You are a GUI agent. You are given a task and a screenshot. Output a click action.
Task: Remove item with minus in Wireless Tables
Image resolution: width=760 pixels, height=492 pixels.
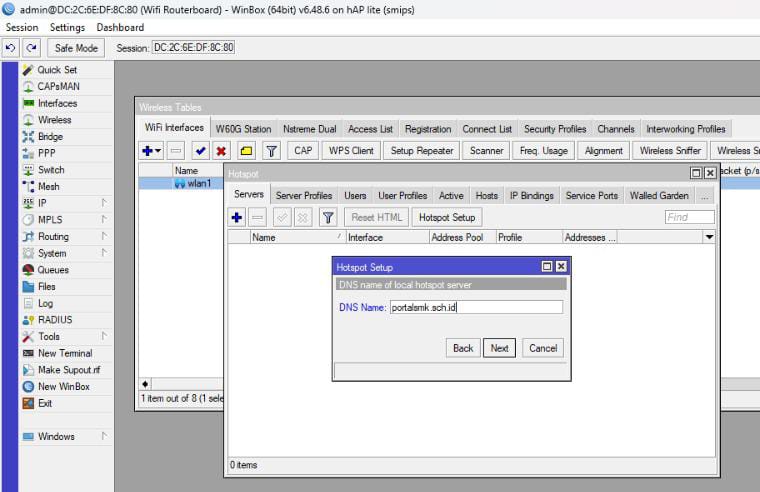(x=176, y=151)
